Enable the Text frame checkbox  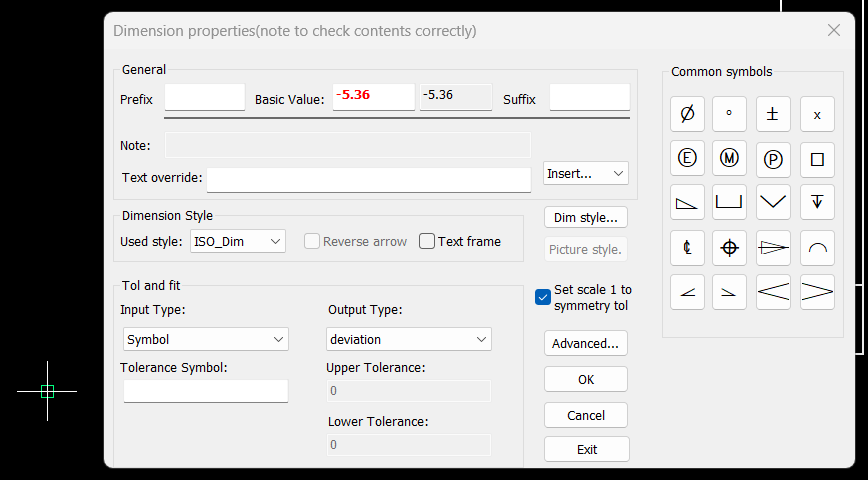pos(427,241)
